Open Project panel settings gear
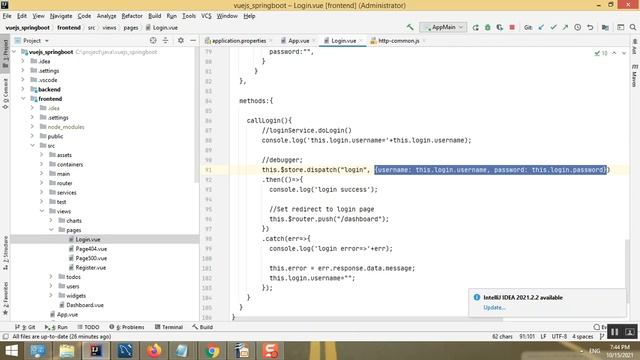This screenshot has height=360, width=640. pos(181,40)
